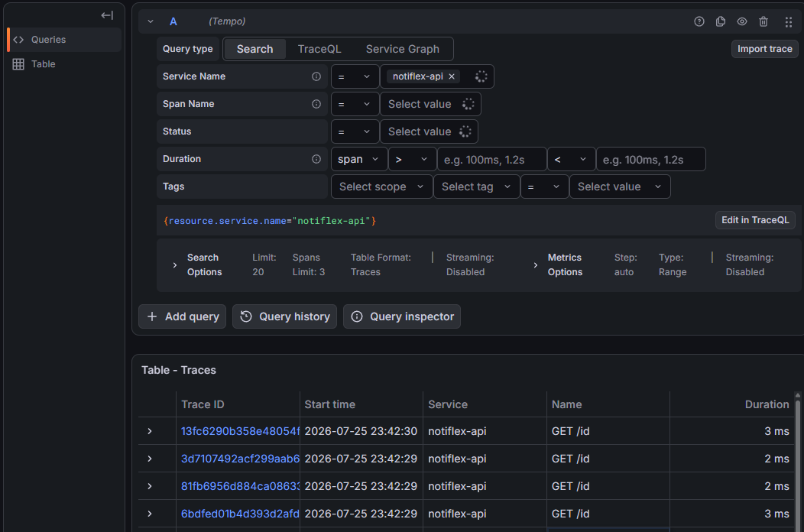The width and height of the screenshot is (804, 532).
Task: Delete query A with trash icon
Action: tap(763, 21)
